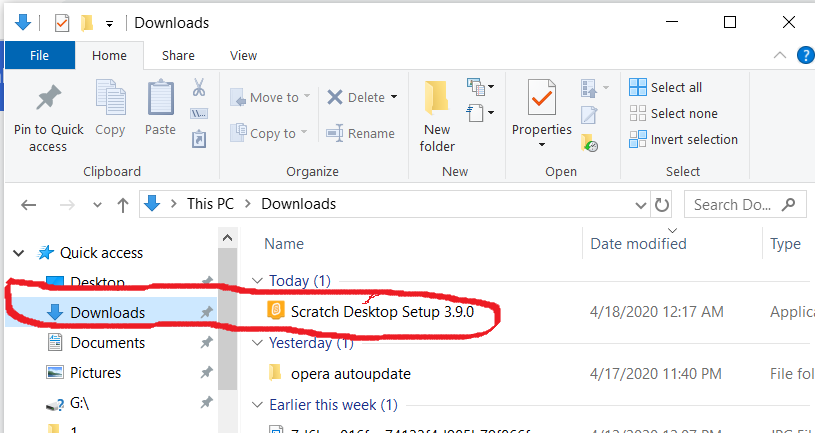Click Invert selection

coord(683,139)
